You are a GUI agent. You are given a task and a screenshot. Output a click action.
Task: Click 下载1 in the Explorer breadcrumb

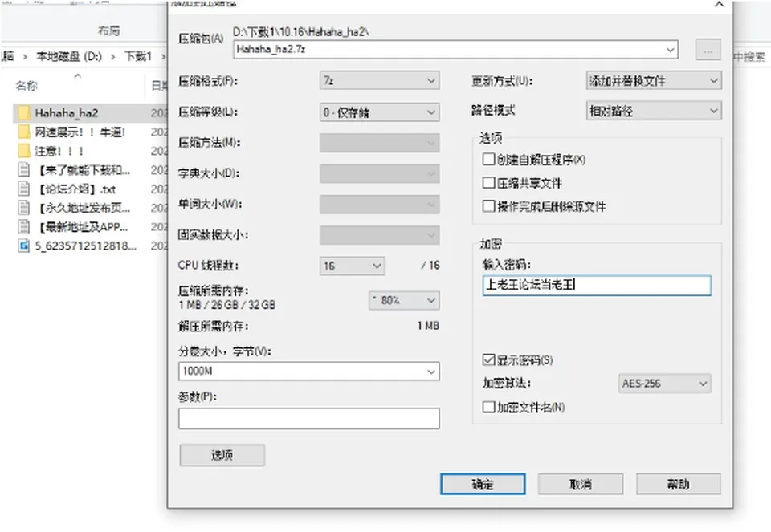(137, 56)
